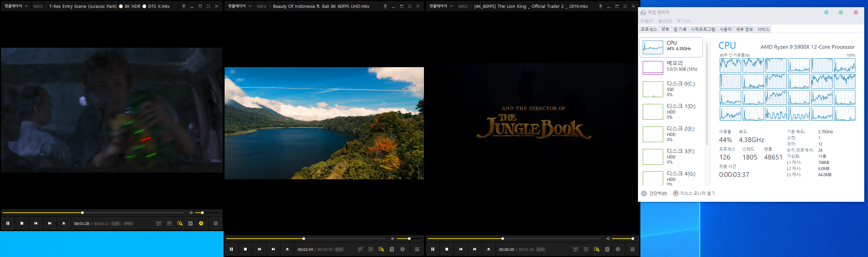
Task: Seek on T-Rex player progress bar
Action: [93, 213]
